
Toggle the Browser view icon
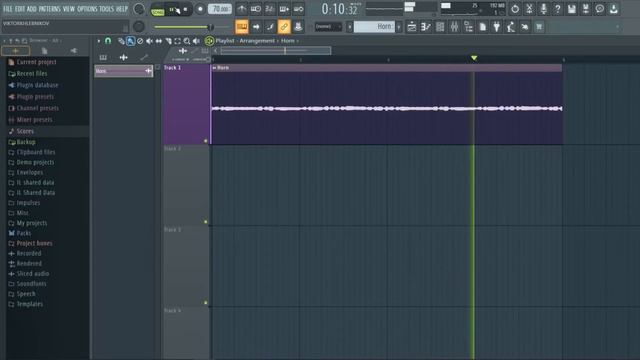click(x=469, y=27)
